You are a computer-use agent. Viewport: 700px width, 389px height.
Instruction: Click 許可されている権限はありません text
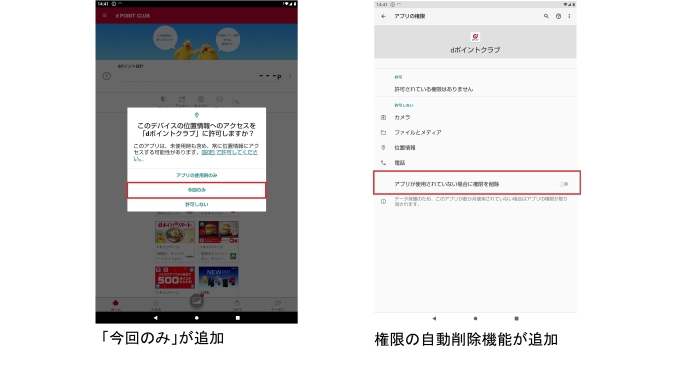coord(433,89)
